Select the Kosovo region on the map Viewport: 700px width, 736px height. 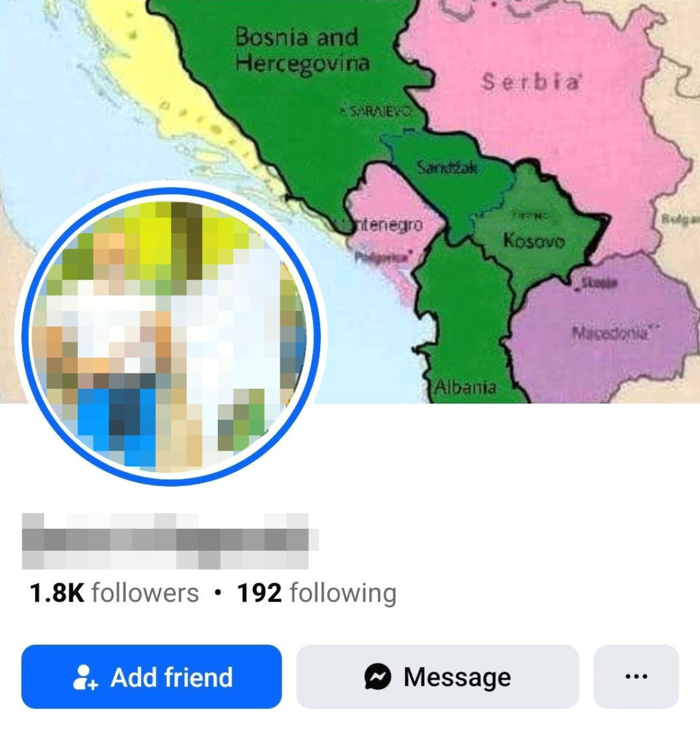coord(534,240)
